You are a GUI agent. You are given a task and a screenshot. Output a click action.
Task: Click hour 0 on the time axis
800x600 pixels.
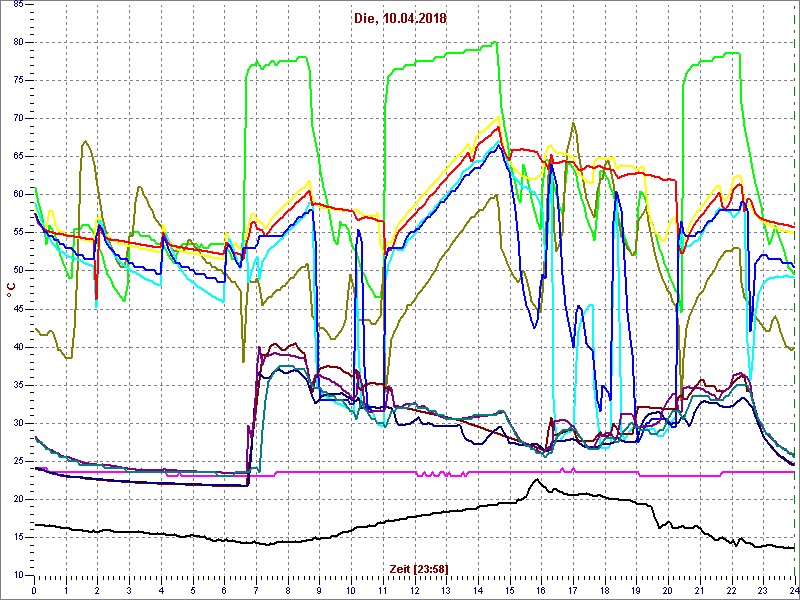(x=34, y=589)
